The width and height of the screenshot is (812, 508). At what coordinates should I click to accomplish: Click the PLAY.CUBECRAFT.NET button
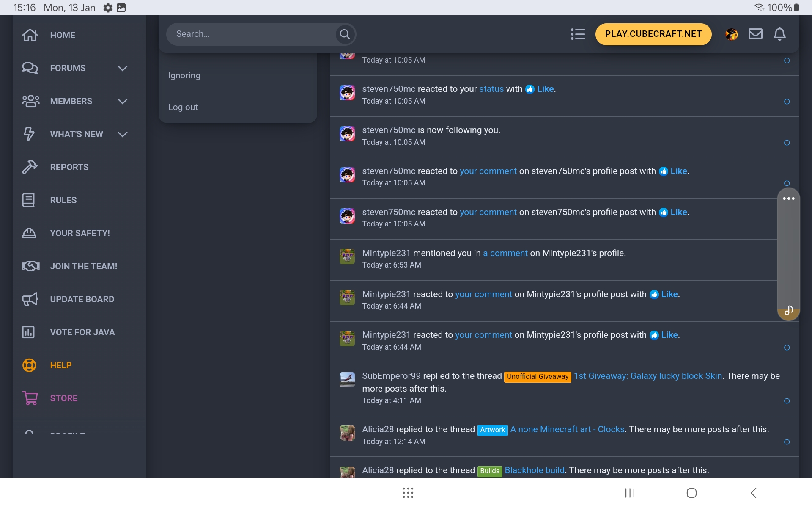pyautogui.click(x=653, y=34)
